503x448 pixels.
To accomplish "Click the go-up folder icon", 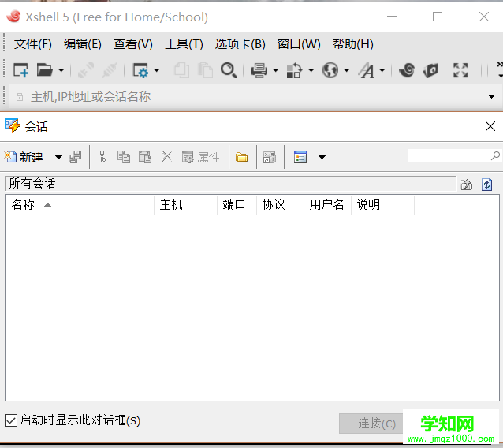I will 466,185.
